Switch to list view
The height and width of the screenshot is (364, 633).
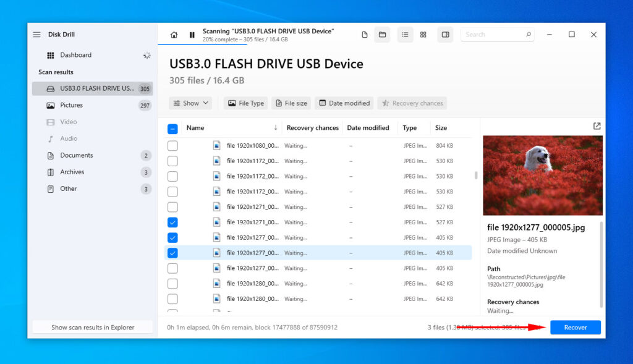pos(405,35)
